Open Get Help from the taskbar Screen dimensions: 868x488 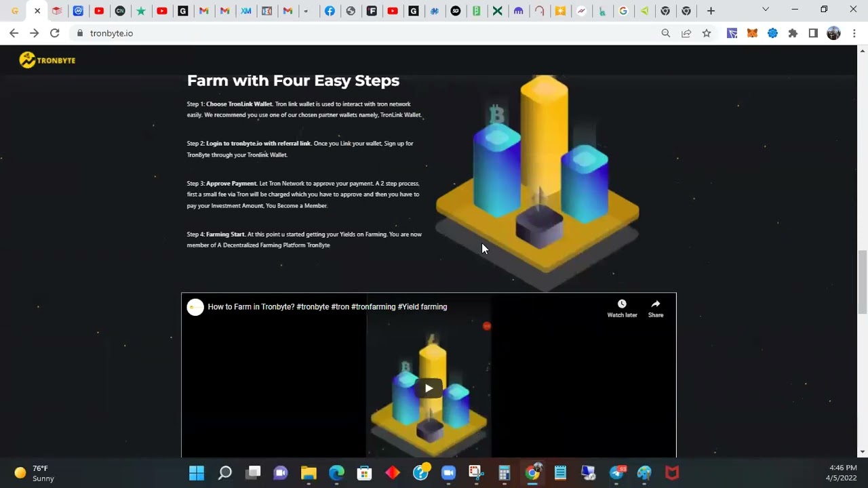click(420, 473)
